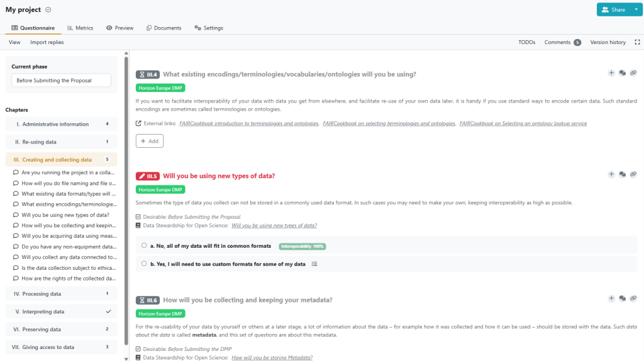Select answer b. Yes, custom formats needed
This screenshot has width=644, height=361.
pyautogui.click(x=144, y=264)
